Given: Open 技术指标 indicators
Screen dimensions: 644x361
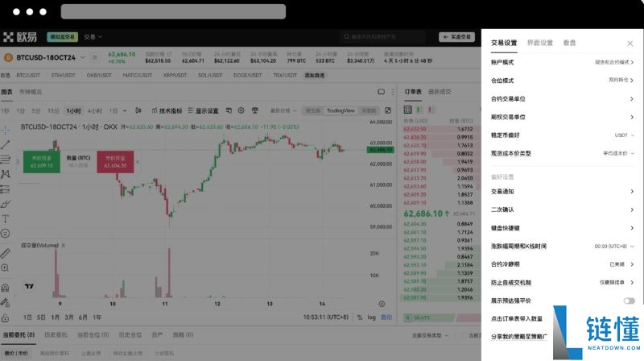Looking at the screenshot, I should [x=167, y=110].
